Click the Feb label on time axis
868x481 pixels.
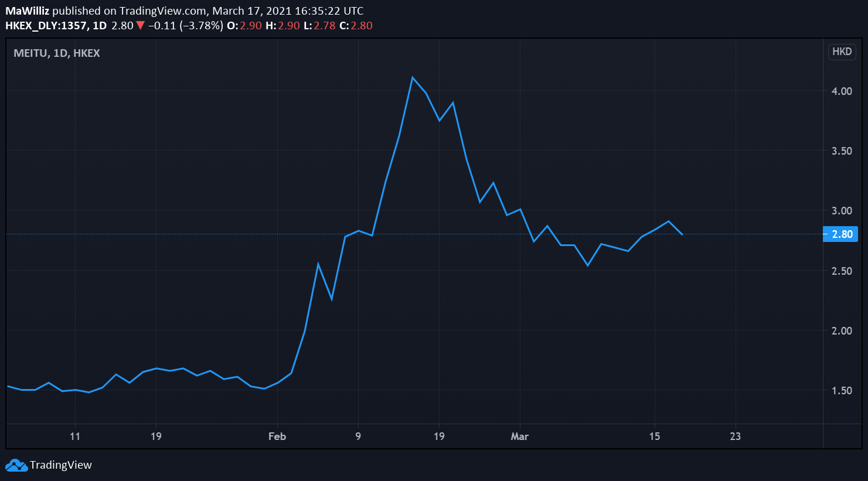click(277, 436)
